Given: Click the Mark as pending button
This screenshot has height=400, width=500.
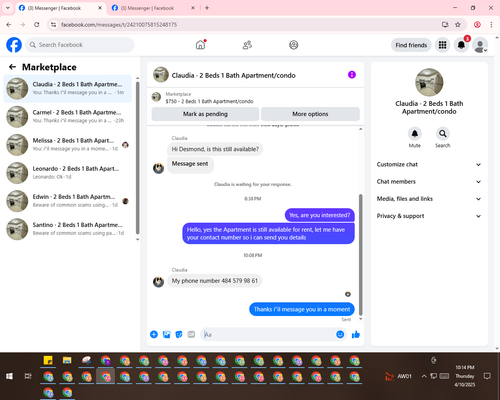Looking at the screenshot, I should 205,114.
